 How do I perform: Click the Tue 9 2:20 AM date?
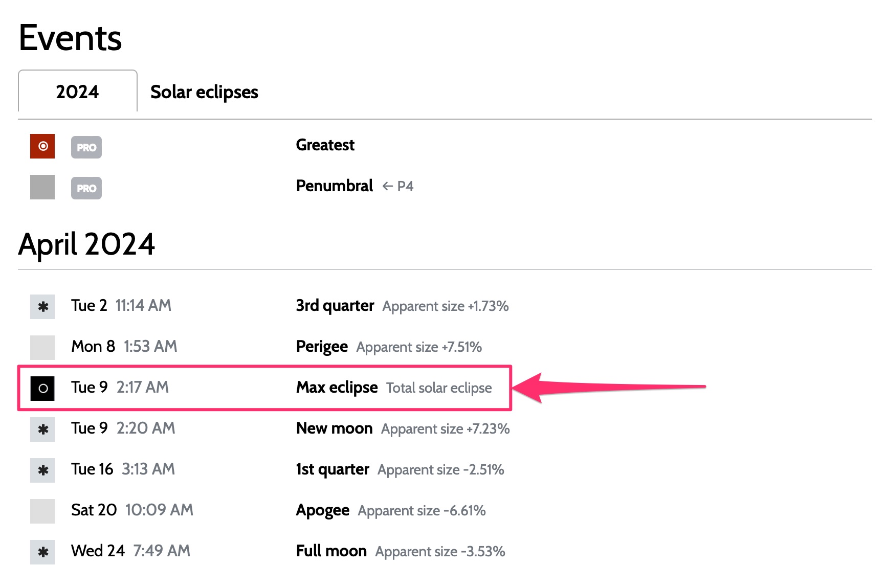(x=123, y=428)
